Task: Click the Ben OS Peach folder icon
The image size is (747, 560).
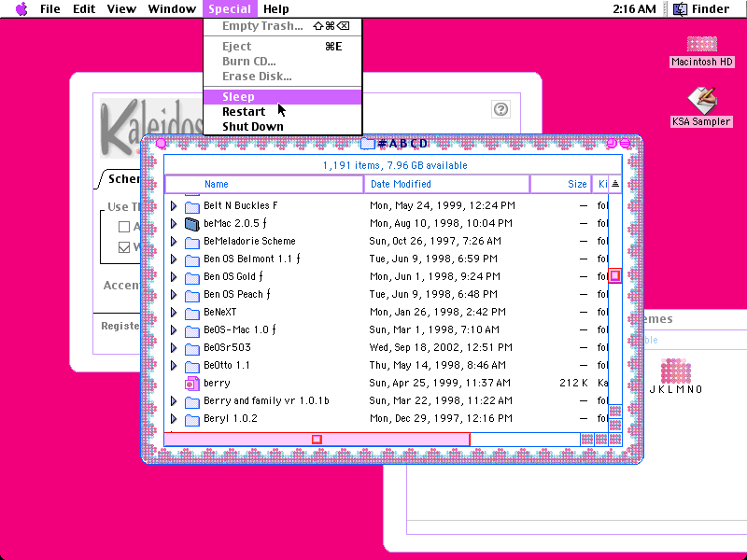Action: tap(192, 295)
